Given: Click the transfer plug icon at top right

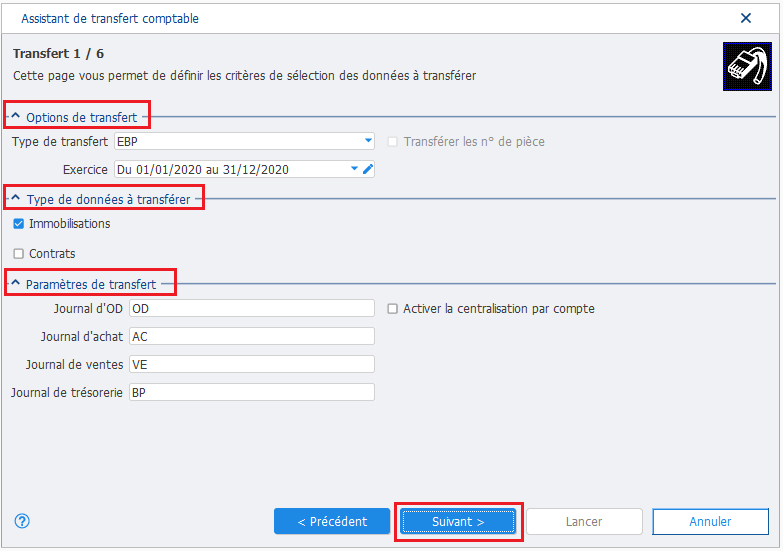Looking at the screenshot, I should (x=747, y=66).
